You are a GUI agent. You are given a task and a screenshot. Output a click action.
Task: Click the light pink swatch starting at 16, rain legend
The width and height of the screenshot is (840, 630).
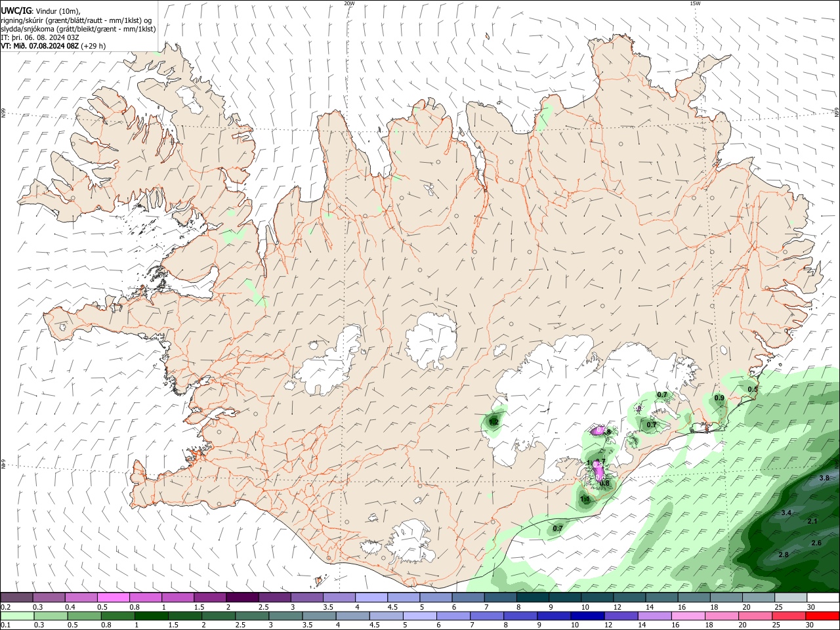click(688, 616)
